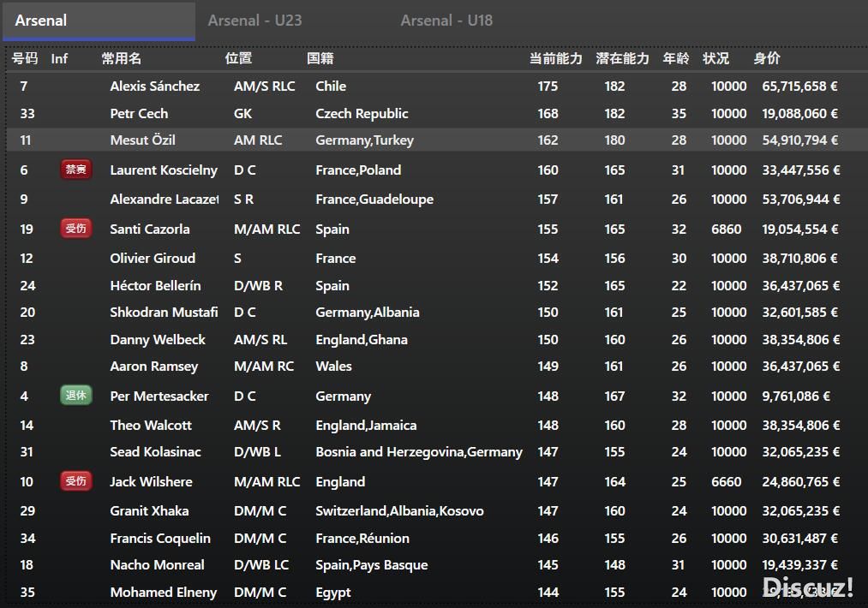
Task: Click age 22 for Héctor Bellerín
Action: point(679,285)
